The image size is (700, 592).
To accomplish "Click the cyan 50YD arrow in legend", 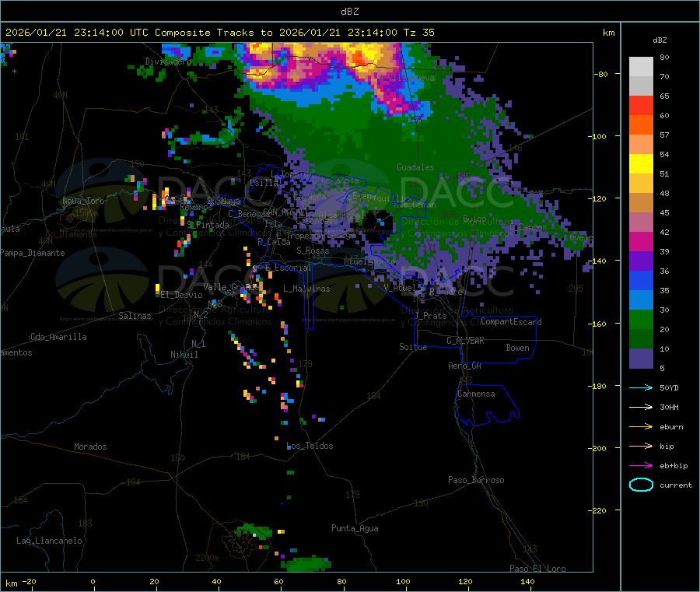I will [x=641, y=387].
